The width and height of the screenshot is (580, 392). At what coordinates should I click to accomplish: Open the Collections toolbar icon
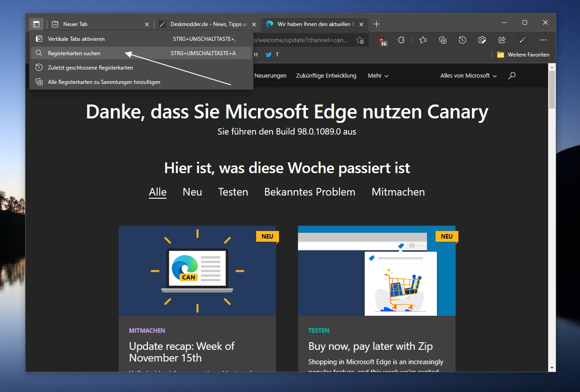click(x=443, y=40)
